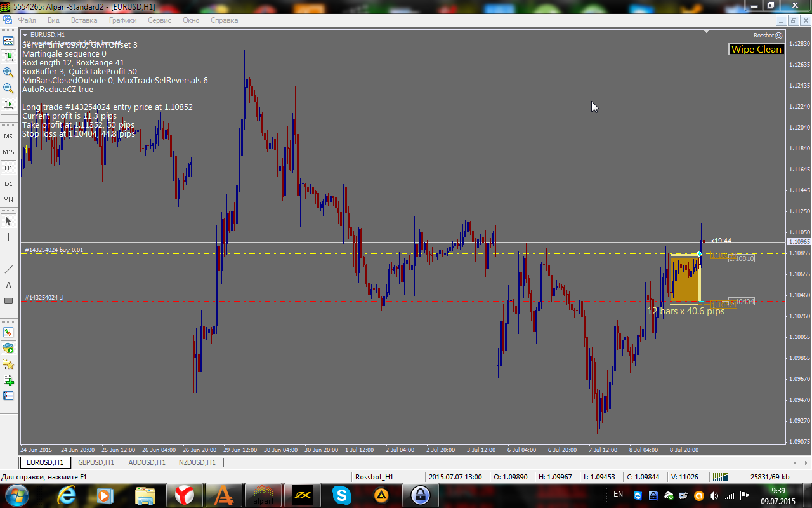
Task: Click the Wipe Clean button
Action: (x=756, y=49)
